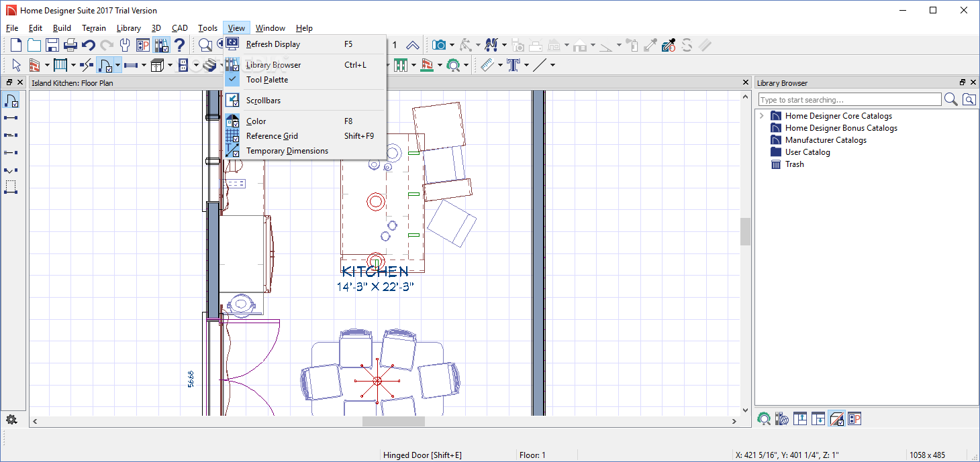
Task: Click the Undo toolbar icon
Action: 89,45
